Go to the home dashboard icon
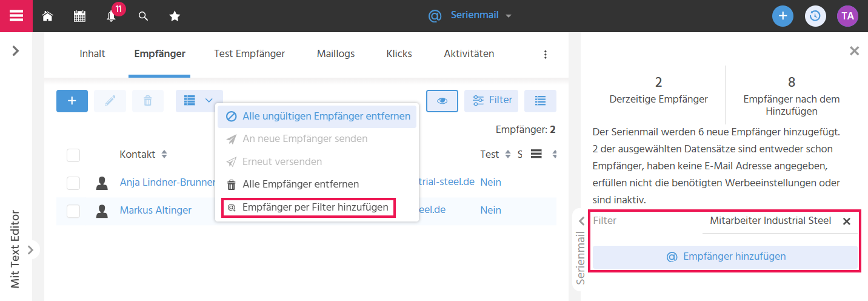Screen dimensions: 868x301 coord(47,16)
